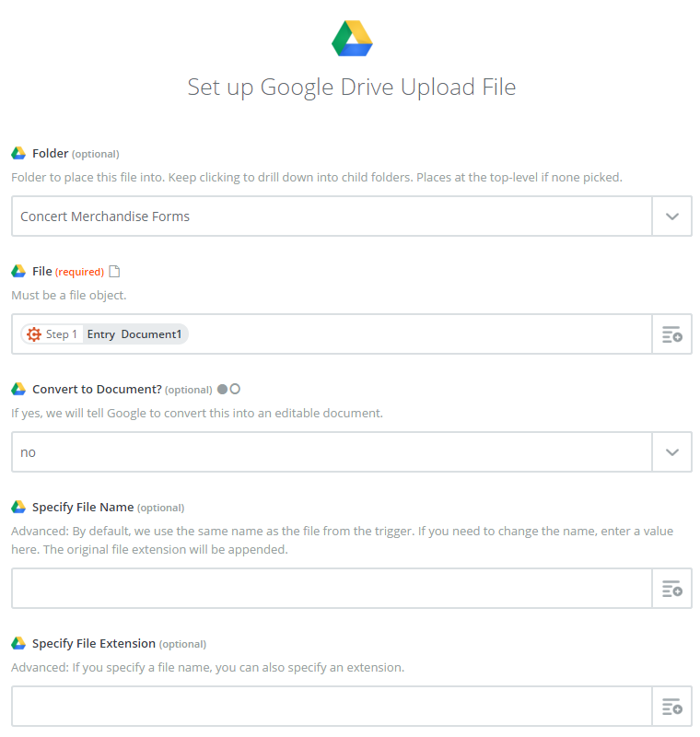Click the '(required)' text next to File
The width and height of the screenshot is (700, 737).
[x=79, y=272]
